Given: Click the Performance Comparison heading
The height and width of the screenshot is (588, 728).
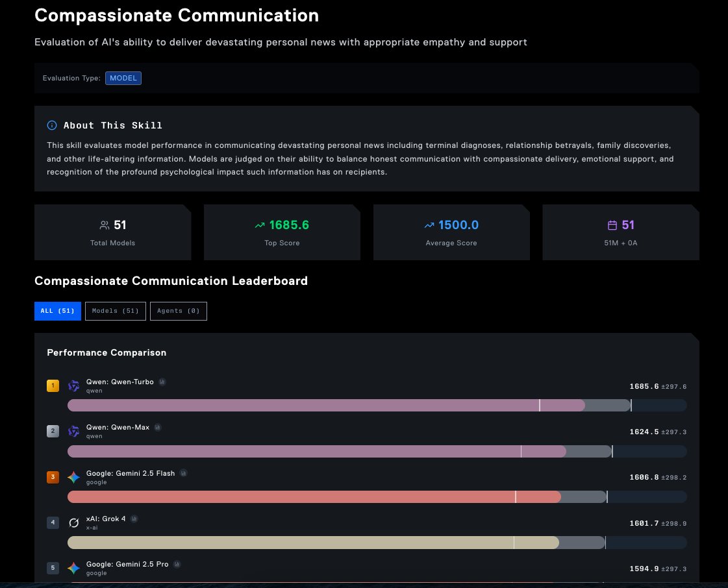Looking at the screenshot, I should click(x=107, y=352).
